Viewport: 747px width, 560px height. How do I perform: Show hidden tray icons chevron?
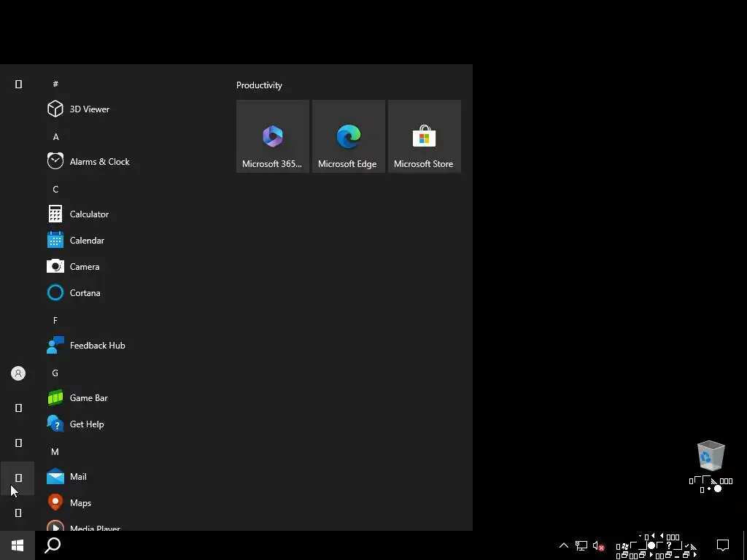coord(564,545)
